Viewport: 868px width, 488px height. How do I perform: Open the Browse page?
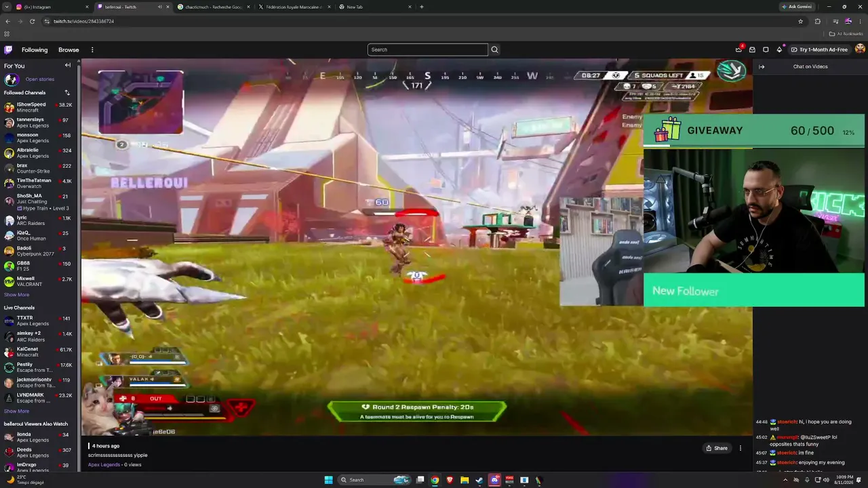tap(68, 49)
